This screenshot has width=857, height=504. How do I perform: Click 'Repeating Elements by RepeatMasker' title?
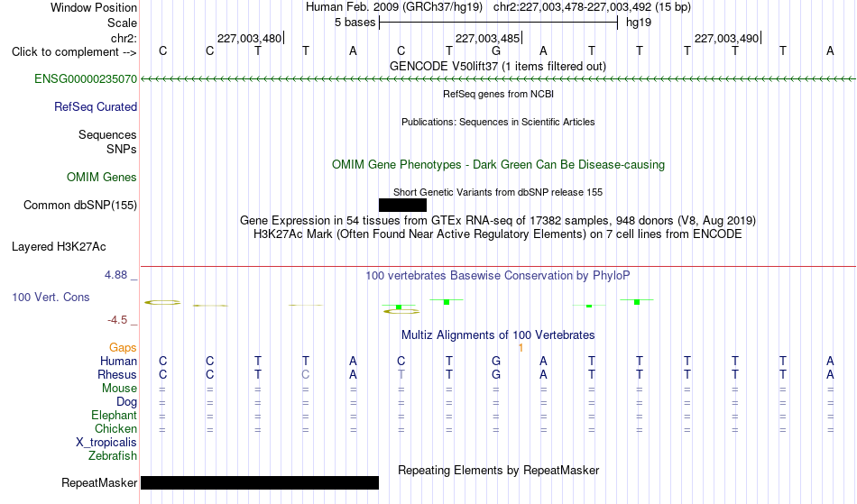pos(498,470)
